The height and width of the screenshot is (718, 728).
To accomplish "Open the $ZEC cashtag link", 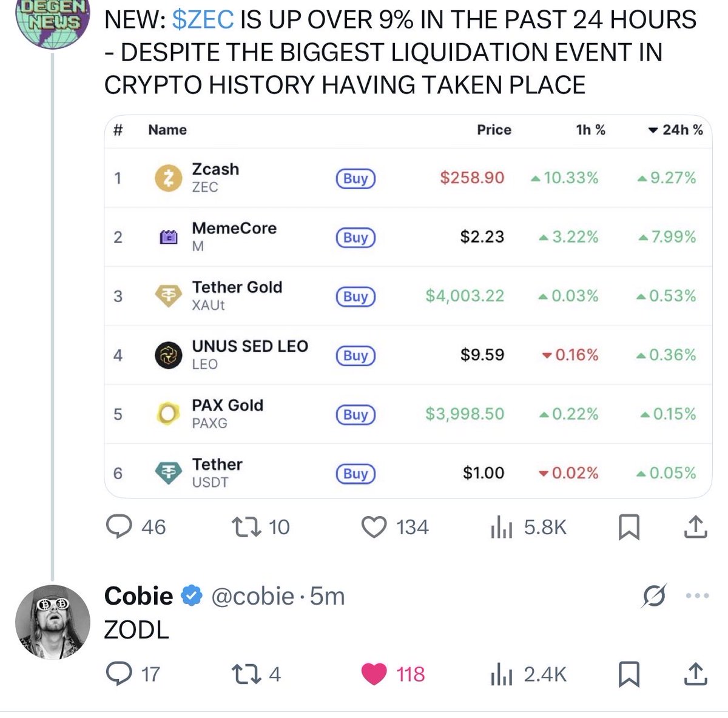I will click(203, 20).
